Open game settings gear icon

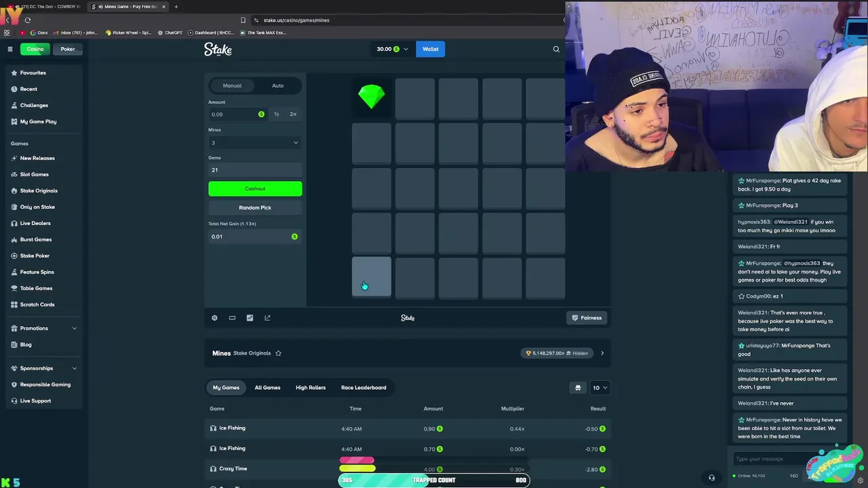coord(214,318)
